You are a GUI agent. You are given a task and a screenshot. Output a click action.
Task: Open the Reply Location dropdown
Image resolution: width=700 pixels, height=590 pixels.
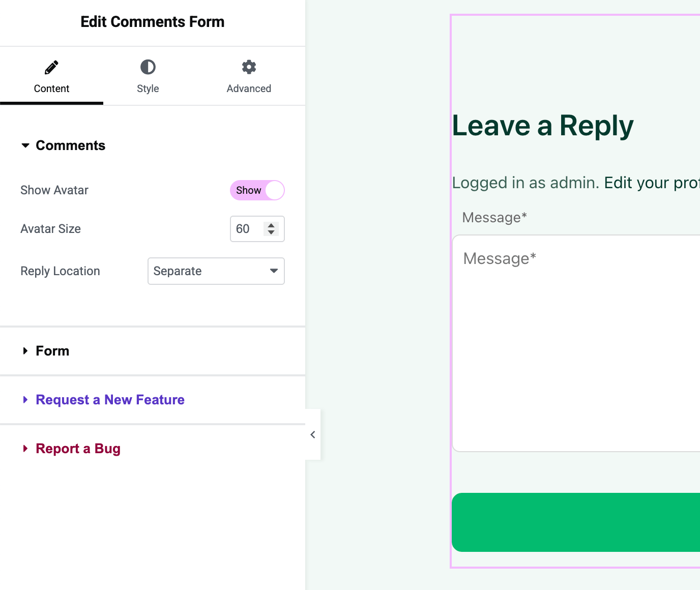216,271
